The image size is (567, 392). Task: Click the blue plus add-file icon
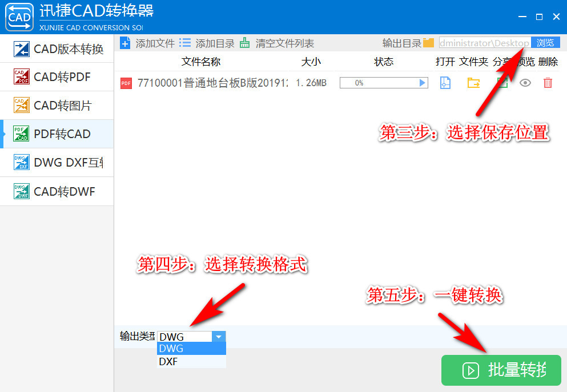click(x=125, y=43)
